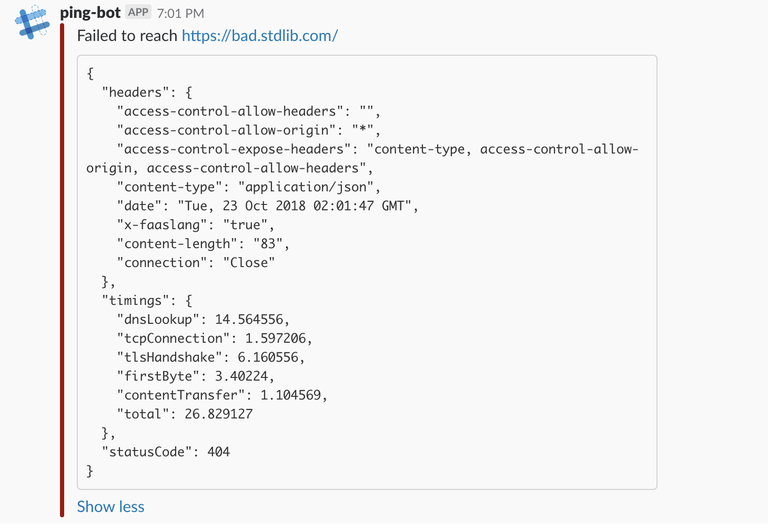Collapse the attachment with Show less
Screen dimensions: 768x532
pos(110,506)
